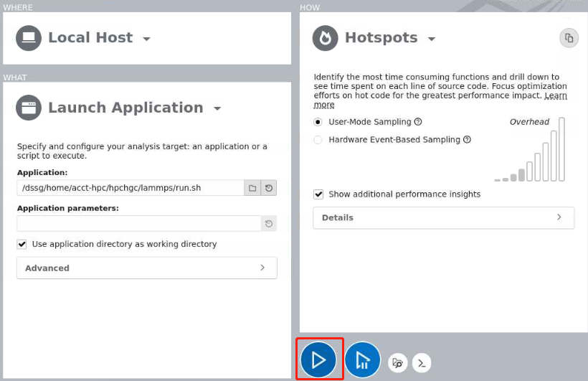This screenshot has width=588, height=381.
Task: Select User-Mode Sampling radio button
Action: (x=318, y=122)
